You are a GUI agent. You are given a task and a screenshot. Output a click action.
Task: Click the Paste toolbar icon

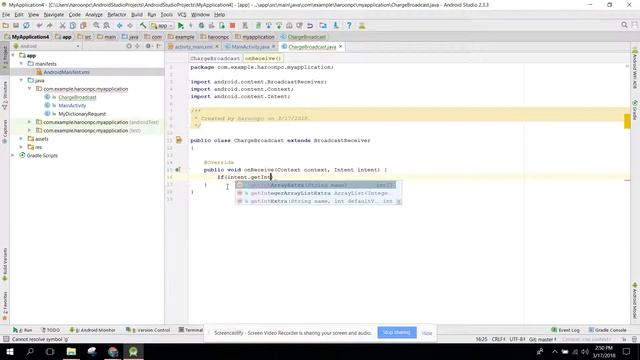click(x=83, y=25)
